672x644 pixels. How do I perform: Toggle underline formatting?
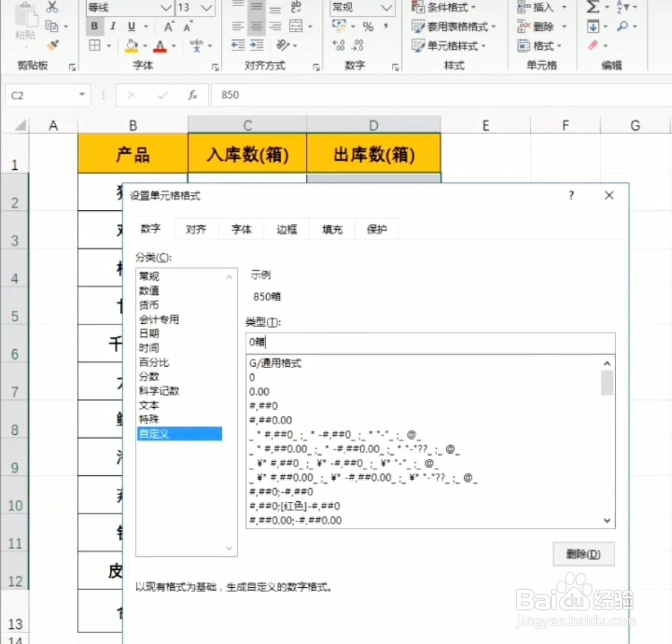[x=130, y=26]
